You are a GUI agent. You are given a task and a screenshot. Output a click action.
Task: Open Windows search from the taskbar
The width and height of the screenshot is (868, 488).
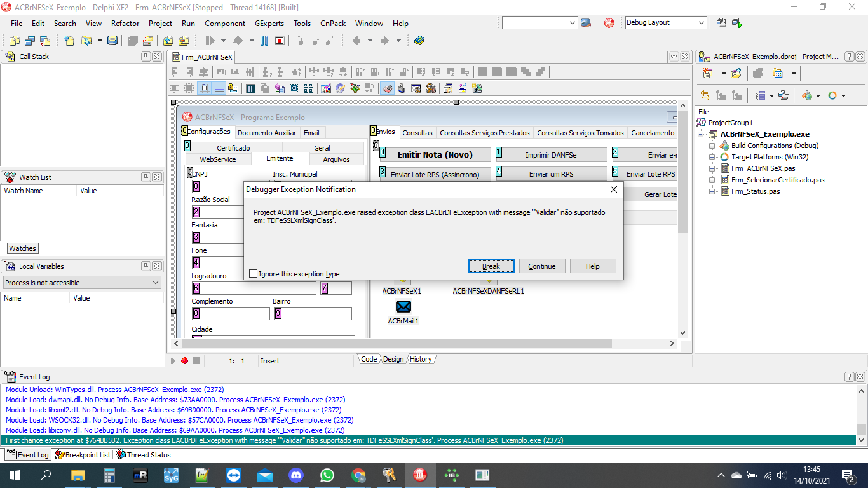pyautogui.click(x=46, y=475)
